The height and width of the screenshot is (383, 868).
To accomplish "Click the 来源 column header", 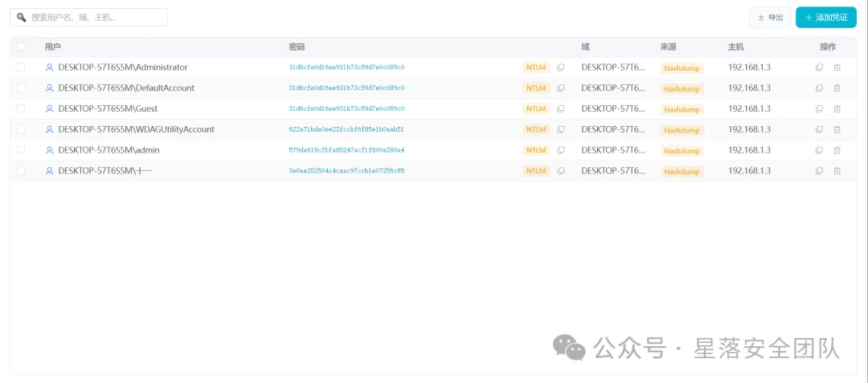I will click(x=668, y=47).
